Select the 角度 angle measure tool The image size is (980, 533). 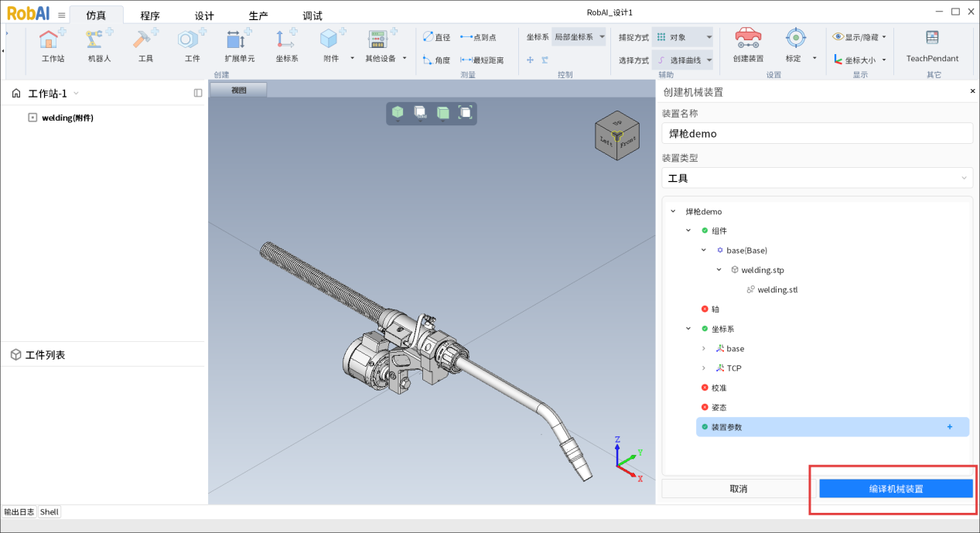[x=436, y=60]
